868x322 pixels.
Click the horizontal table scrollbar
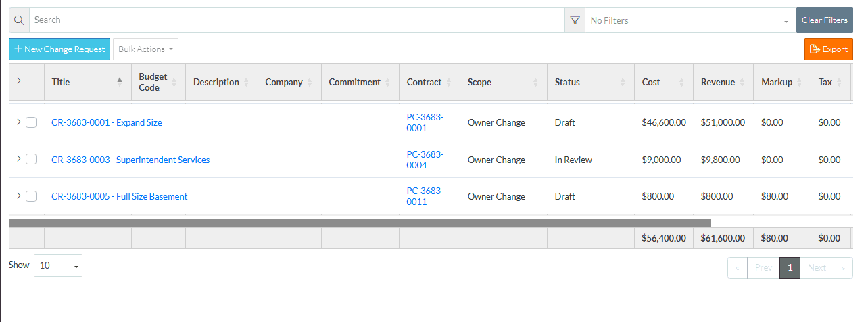(360, 222)
